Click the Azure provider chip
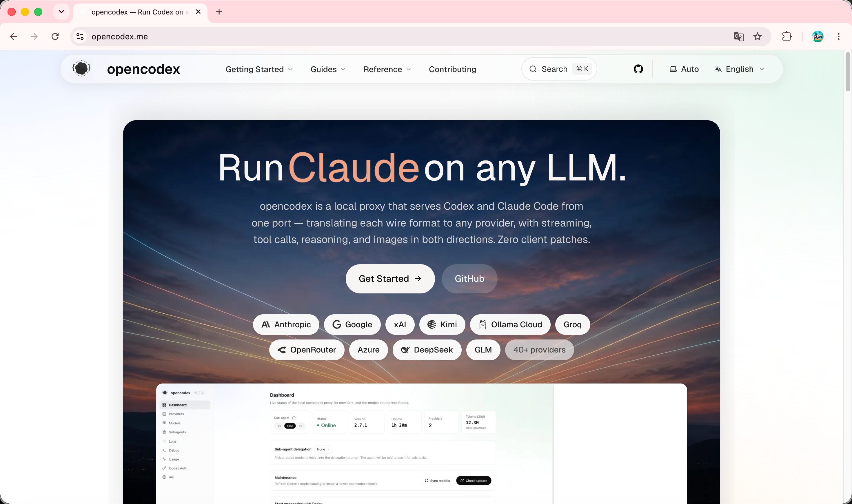Image resolution: width=852 pixels, height=504 pixels. [369, 350]
